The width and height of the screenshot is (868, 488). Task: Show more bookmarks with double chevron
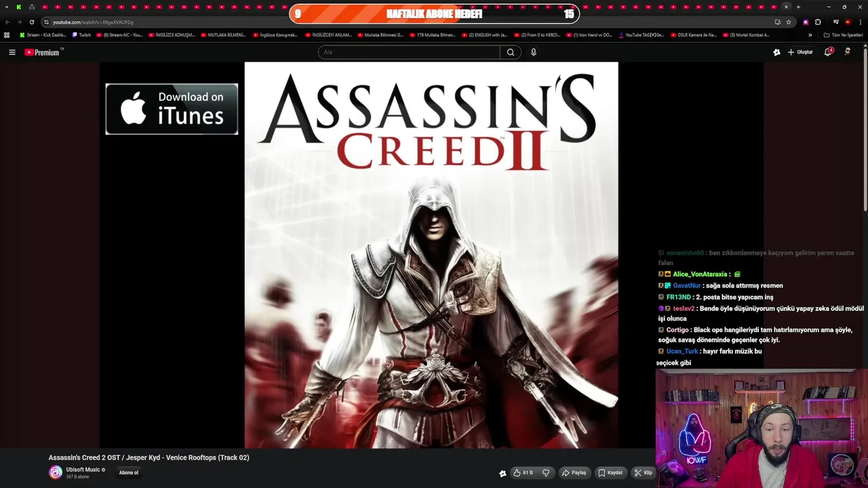click(x=810, y=35)
